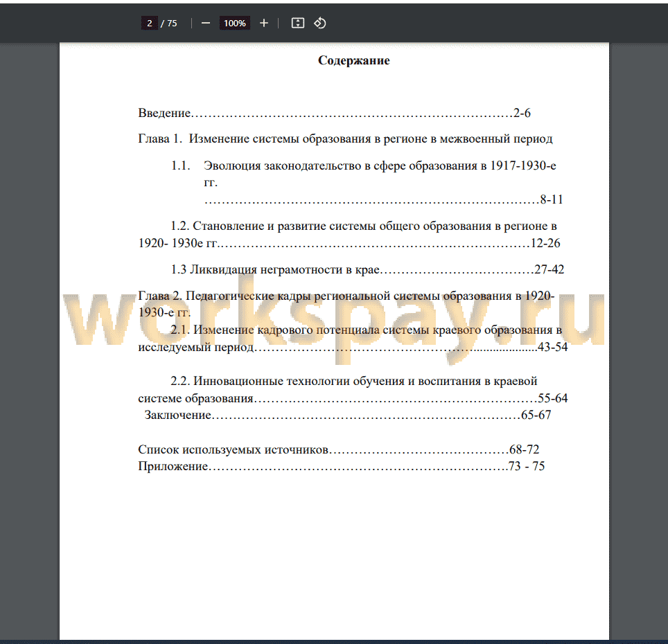Click the page range '55-64'

[553, 398]
